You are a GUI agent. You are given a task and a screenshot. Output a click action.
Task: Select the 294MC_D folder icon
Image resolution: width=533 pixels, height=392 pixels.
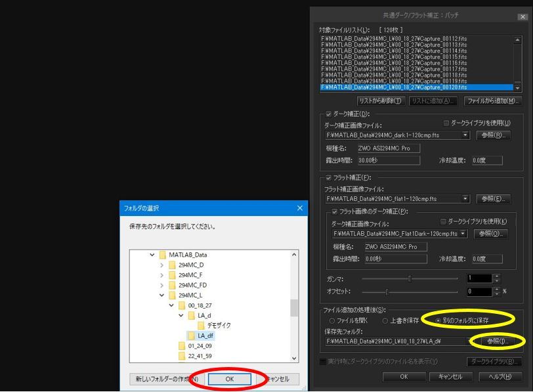pyautogui.click(x=173, y=265)
